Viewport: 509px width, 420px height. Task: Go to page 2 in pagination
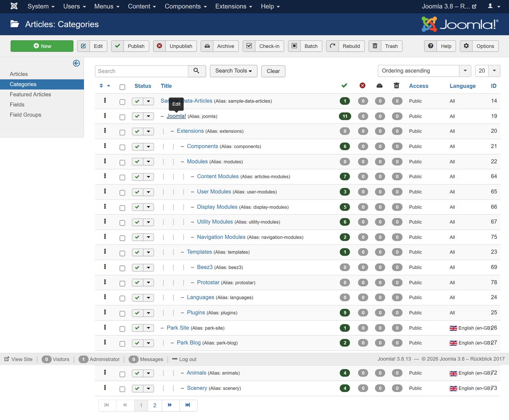click(x=155, y=405)
